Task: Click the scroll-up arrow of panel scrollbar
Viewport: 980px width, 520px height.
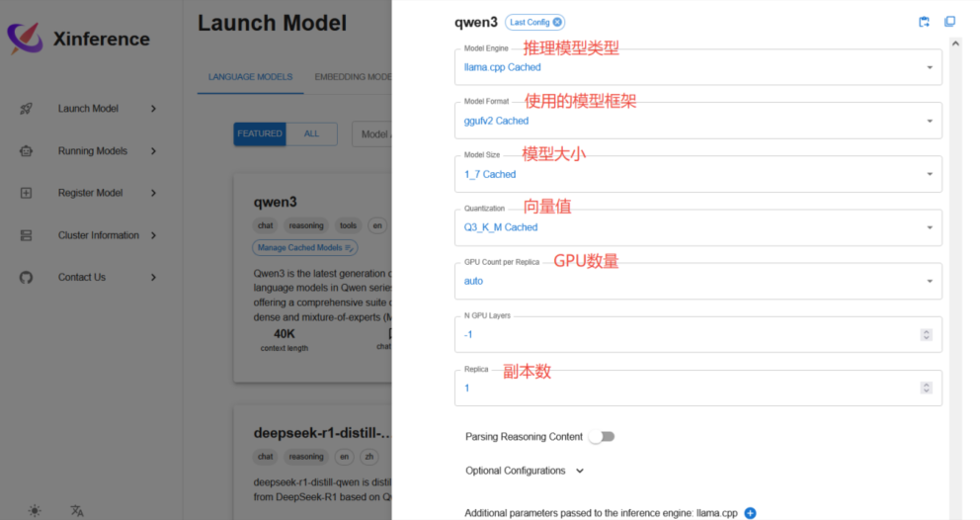Action: (x=955, y=43)
